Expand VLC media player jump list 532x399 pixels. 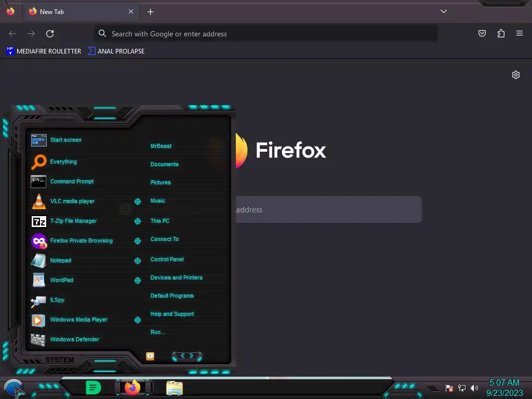click(x=137, y=202)
